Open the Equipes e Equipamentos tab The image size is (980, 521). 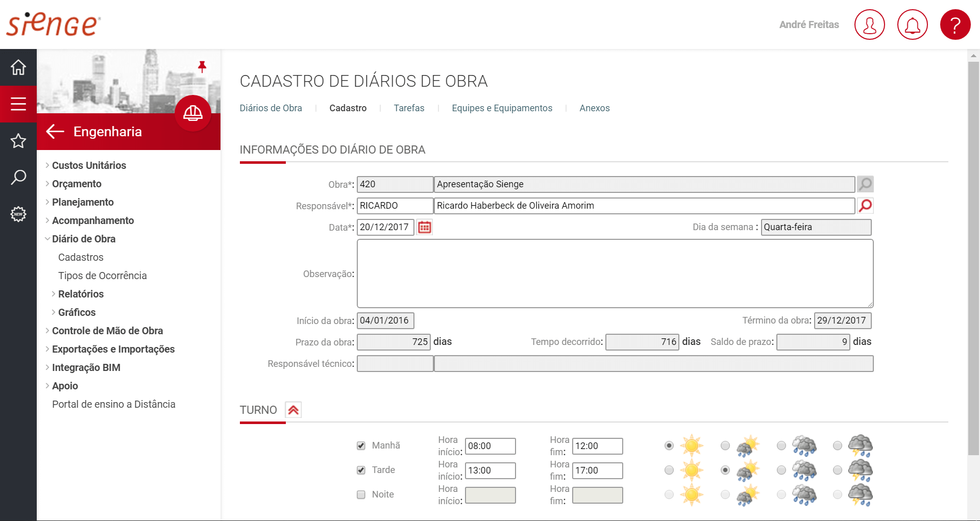pyautogui.click(x=502, y=108)
